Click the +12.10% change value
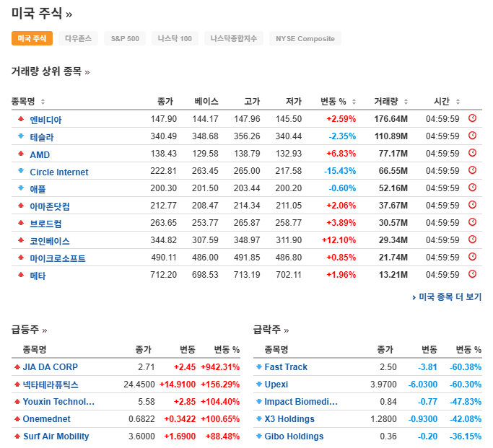The image size is (493, 448). (x=339, y=240)
